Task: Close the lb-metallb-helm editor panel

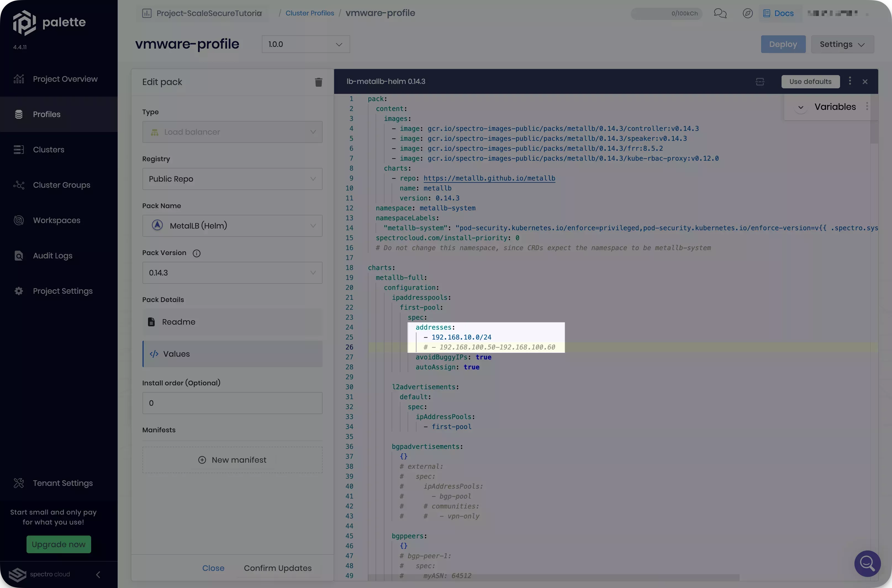Action: tap(865, 82)
